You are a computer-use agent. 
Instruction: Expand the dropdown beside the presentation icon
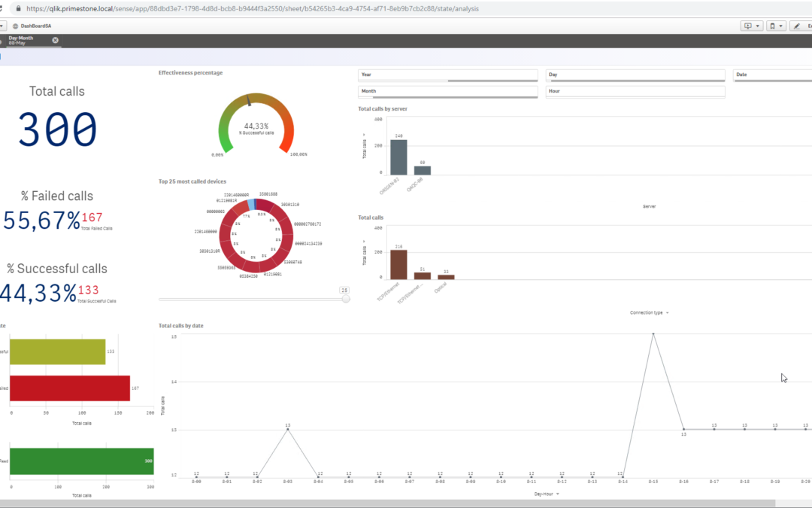coord(757,26)
